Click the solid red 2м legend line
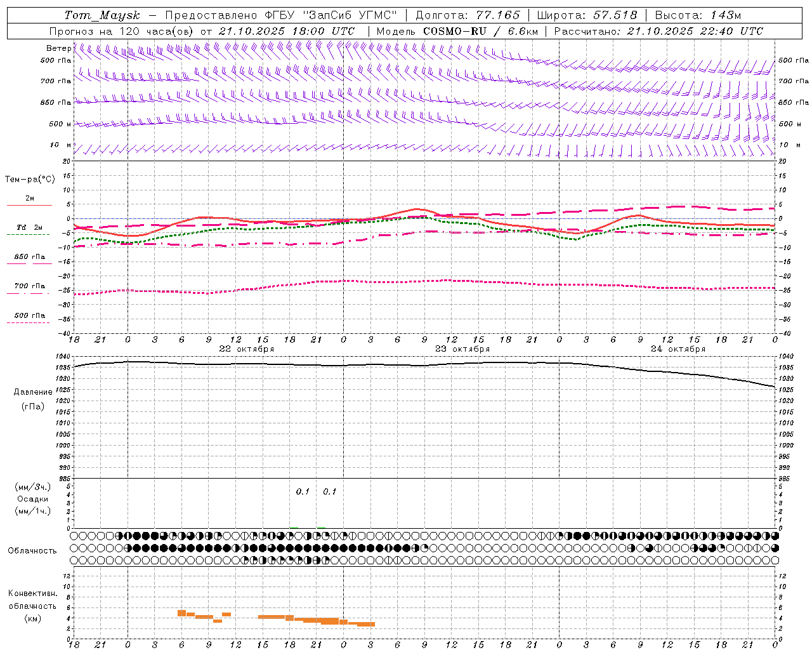The height and width of the screenshot is (650, 812). (29, 206)
